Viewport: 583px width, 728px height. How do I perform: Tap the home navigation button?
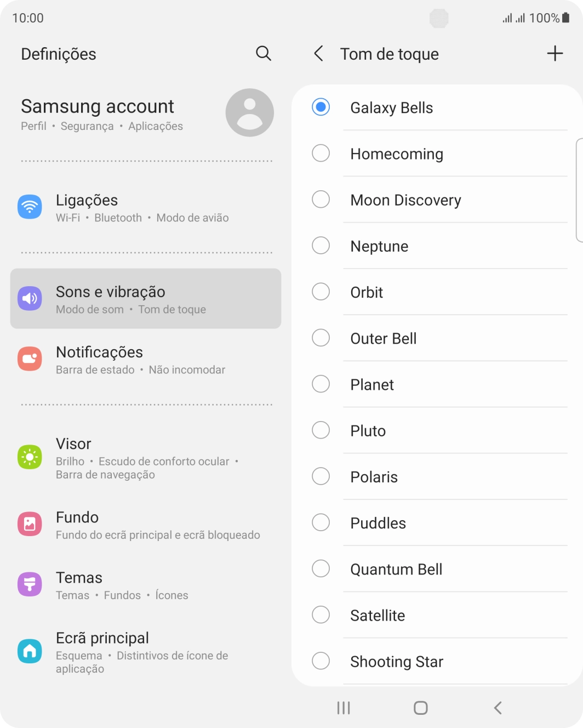[x=421, y=708]
